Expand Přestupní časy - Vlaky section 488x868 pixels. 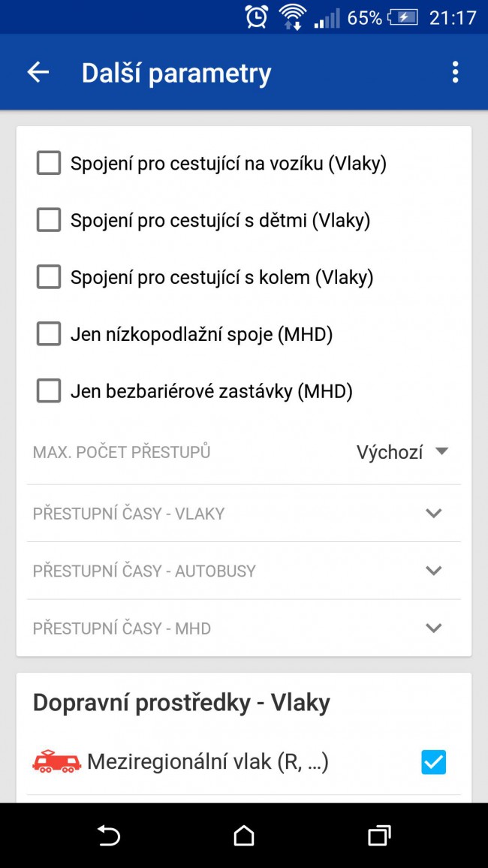pyautogui.click(x=244, y=513)
